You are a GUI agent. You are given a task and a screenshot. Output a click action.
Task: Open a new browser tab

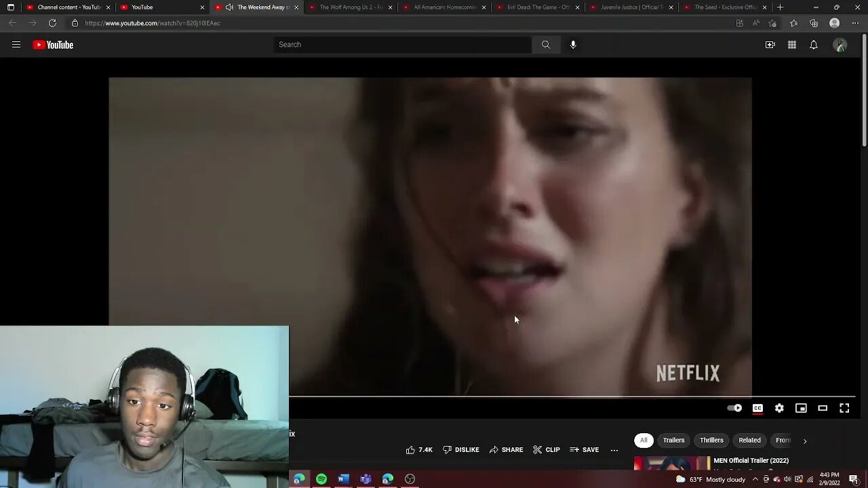pyautogui.click(x=781, y=7)
